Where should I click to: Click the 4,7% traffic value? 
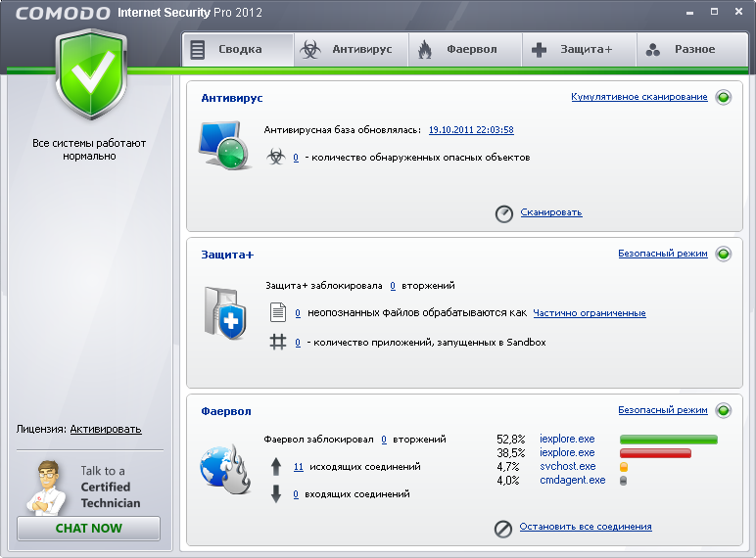coord(508,466)
